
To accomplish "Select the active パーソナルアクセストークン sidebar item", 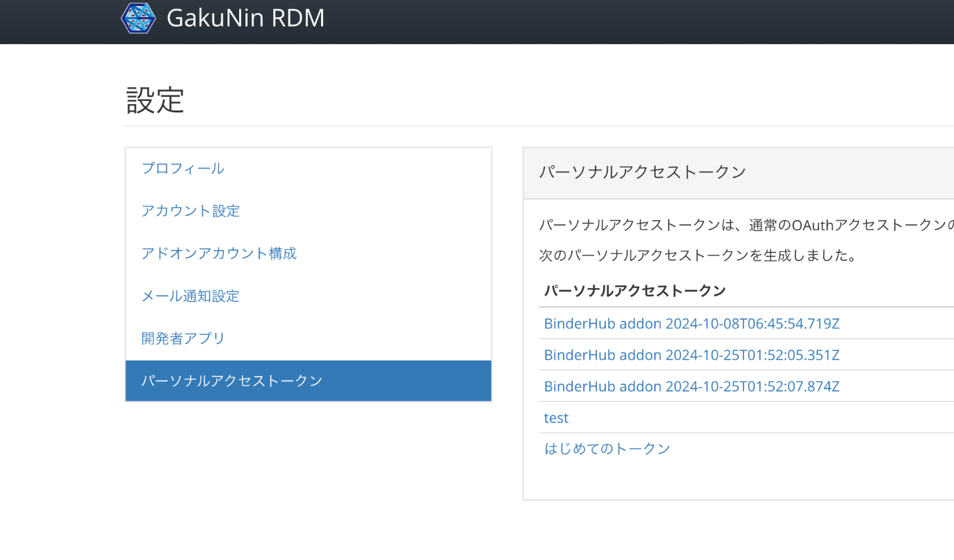I will 309,381.
